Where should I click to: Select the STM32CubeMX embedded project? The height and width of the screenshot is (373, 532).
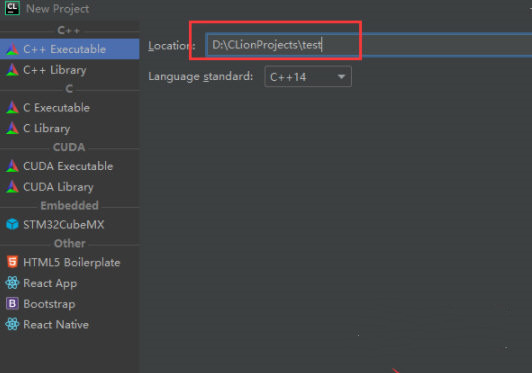click(70, 225)
